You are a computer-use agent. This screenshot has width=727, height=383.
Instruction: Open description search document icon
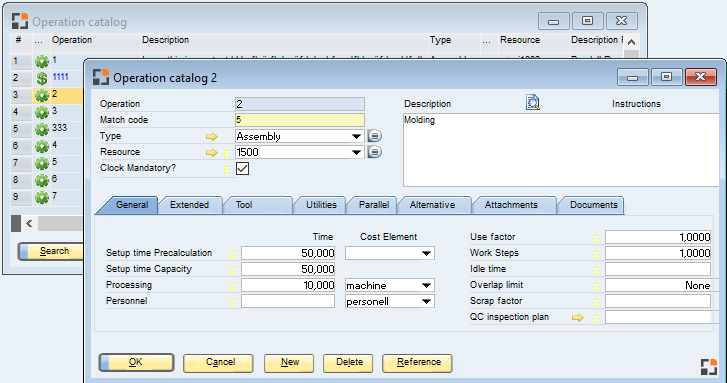(533, 102)
